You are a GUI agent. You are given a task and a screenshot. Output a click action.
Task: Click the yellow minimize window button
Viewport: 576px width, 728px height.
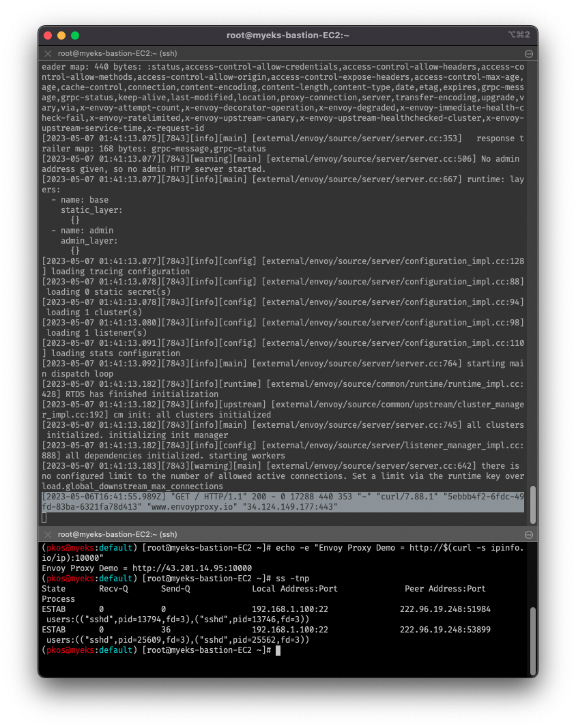[x=61, y=35]
